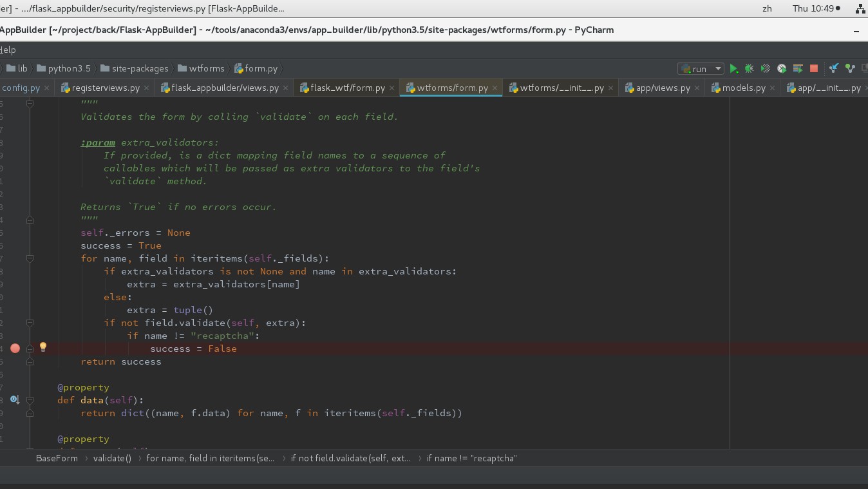Collapse the fold marker on the 'for name, field' line
The width and height of the screenshot is (868, 489).
pyautogui.click(x=30, y=258)
